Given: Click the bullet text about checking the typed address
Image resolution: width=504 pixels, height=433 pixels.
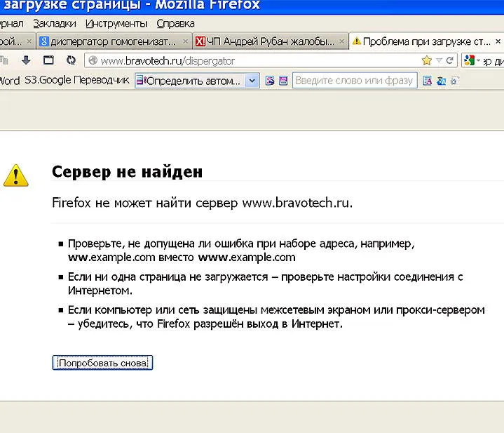Looking at the screenshot, I should pos(241,251).
